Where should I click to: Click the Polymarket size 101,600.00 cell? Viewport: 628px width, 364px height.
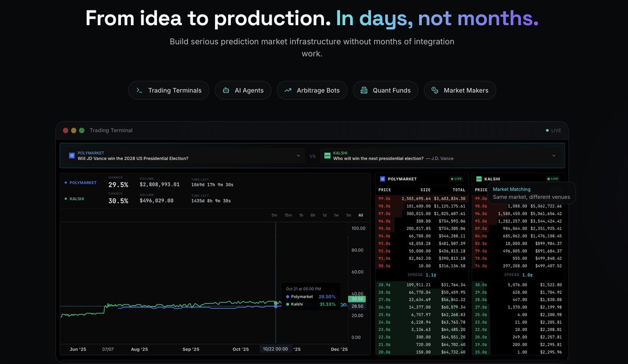pyautogui.click(x=418, y=206)
